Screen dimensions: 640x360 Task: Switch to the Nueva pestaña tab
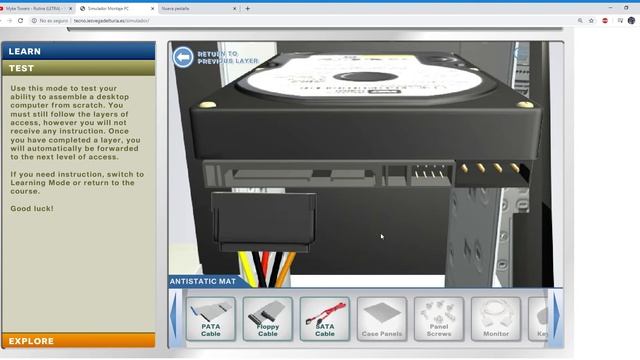198,9
